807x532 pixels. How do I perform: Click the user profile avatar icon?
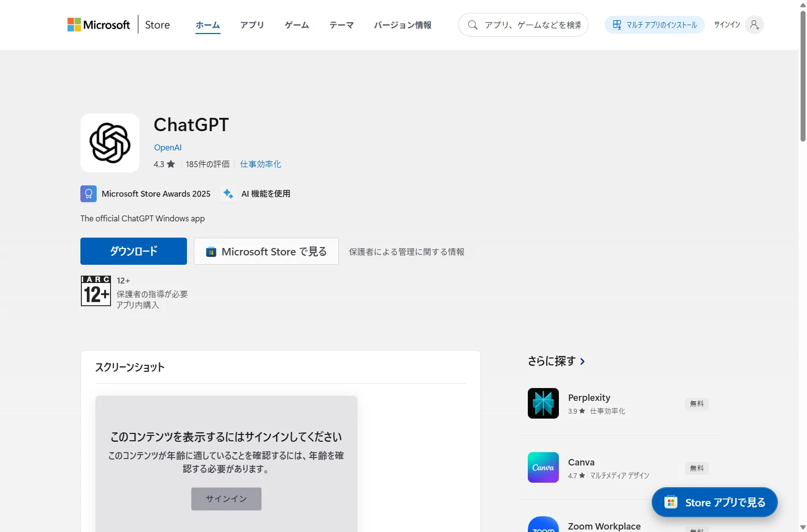pos(754,25)
